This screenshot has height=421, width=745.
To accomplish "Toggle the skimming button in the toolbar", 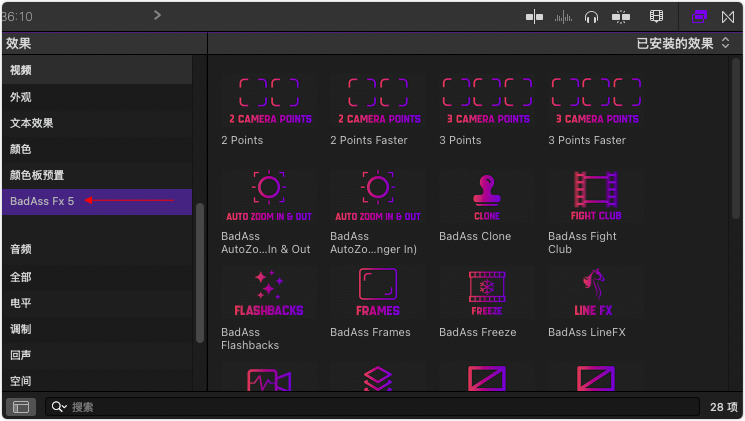I will [534, 17].
